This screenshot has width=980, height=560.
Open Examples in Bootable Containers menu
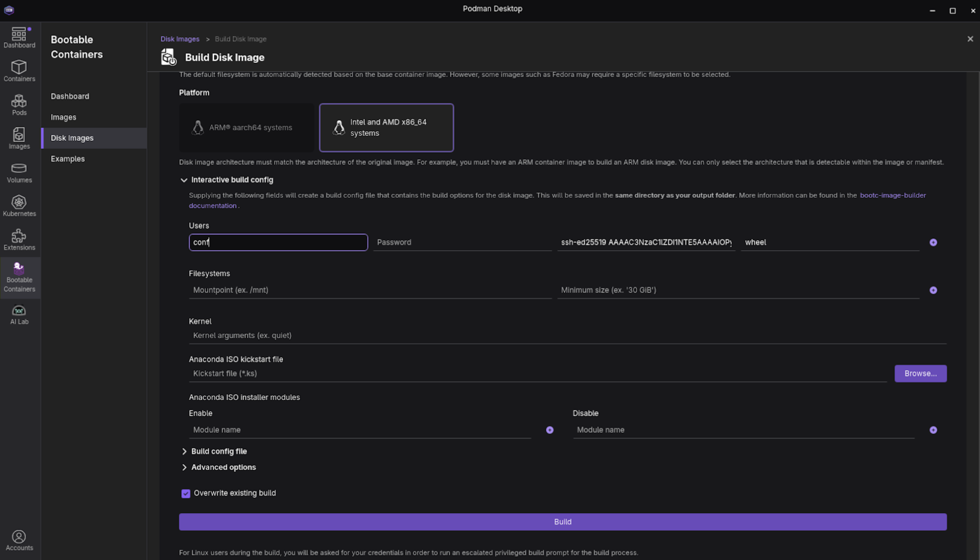(68, 159)
